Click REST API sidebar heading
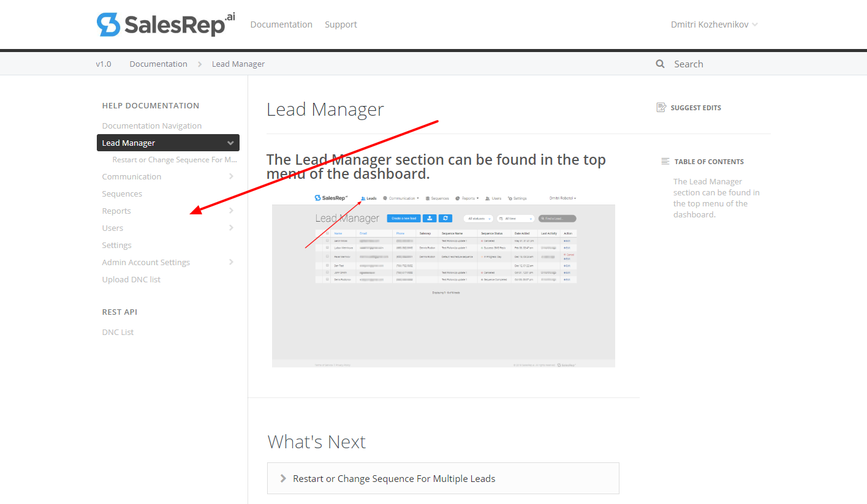 [119, 312]
